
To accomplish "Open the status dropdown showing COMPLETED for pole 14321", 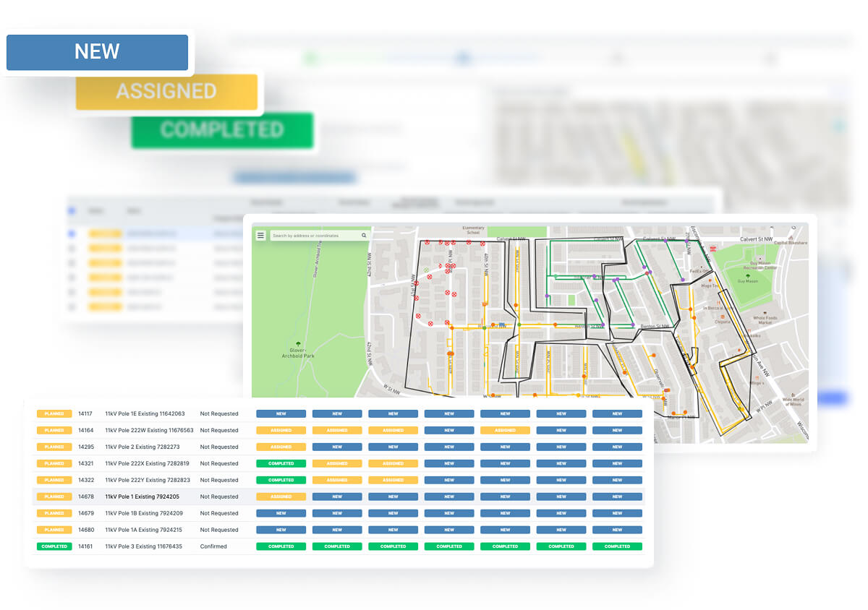I will pos(281,463).
